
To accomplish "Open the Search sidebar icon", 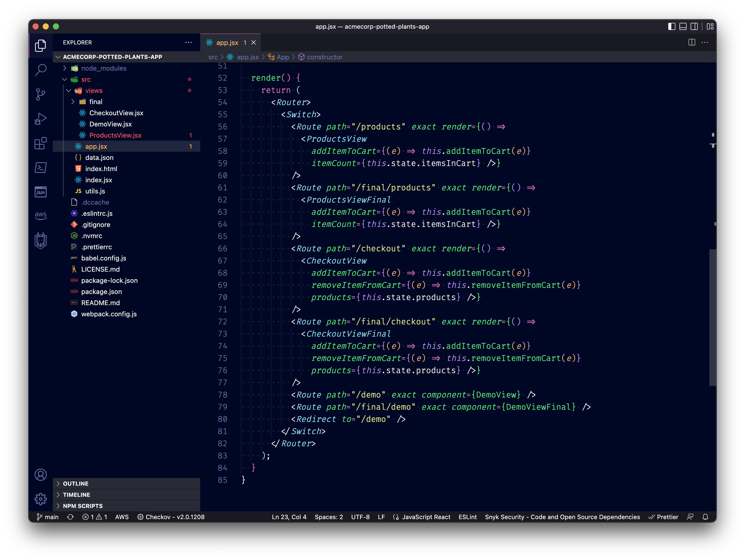I will [40, 70].
